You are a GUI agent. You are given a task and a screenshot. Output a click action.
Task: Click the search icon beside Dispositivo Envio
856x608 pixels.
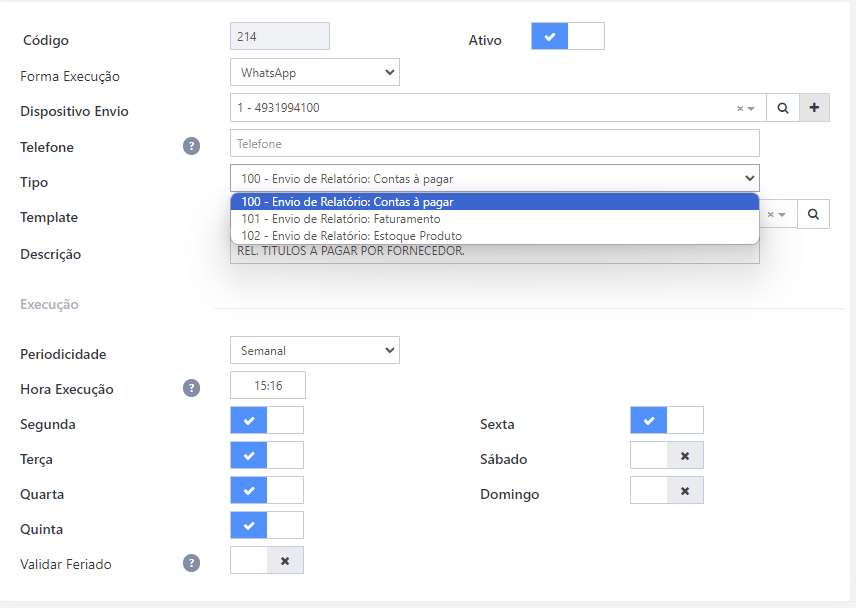pyautogui.click(x=783, y=108)
